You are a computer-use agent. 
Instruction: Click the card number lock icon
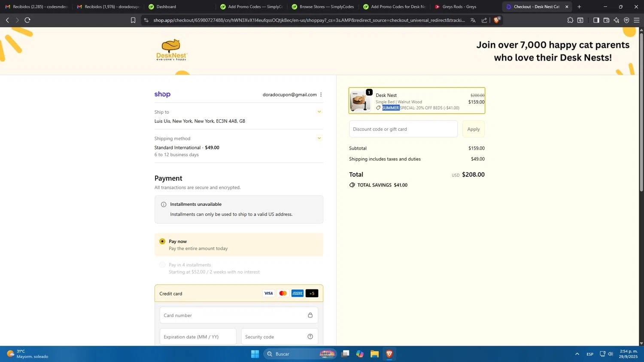(x=310, y=315)
